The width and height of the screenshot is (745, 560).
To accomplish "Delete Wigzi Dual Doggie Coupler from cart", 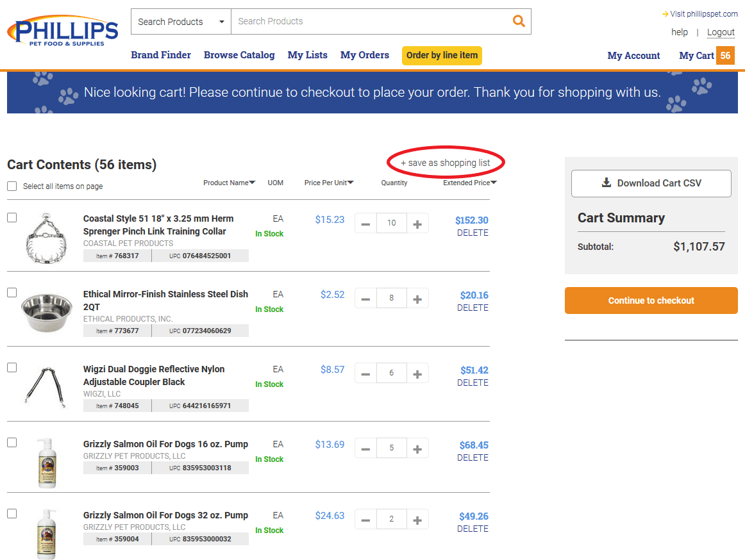I will point(473,383).
